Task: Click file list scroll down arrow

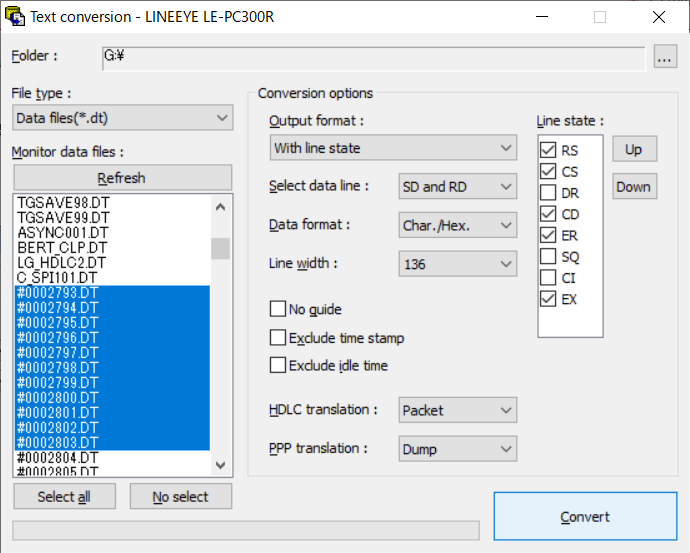Action: click(x=220, y=465)
